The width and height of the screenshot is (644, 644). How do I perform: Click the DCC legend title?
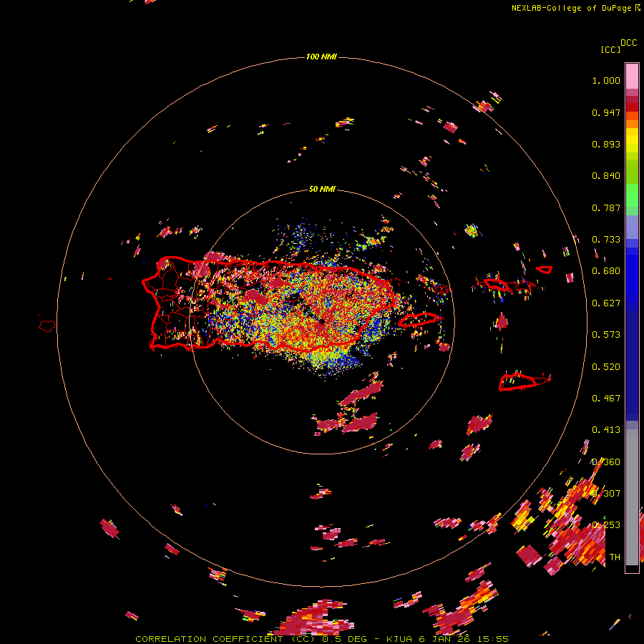[629, 43]
